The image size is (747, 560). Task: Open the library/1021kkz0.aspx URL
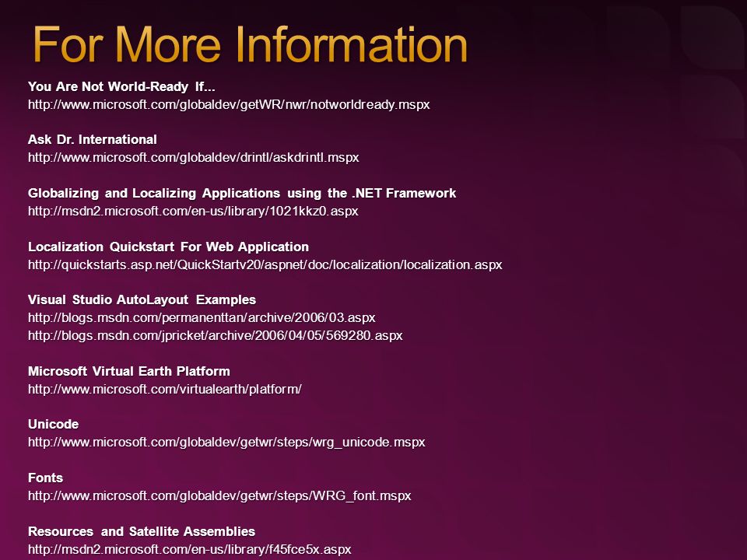pyautogui.click(x=193, y=211)
